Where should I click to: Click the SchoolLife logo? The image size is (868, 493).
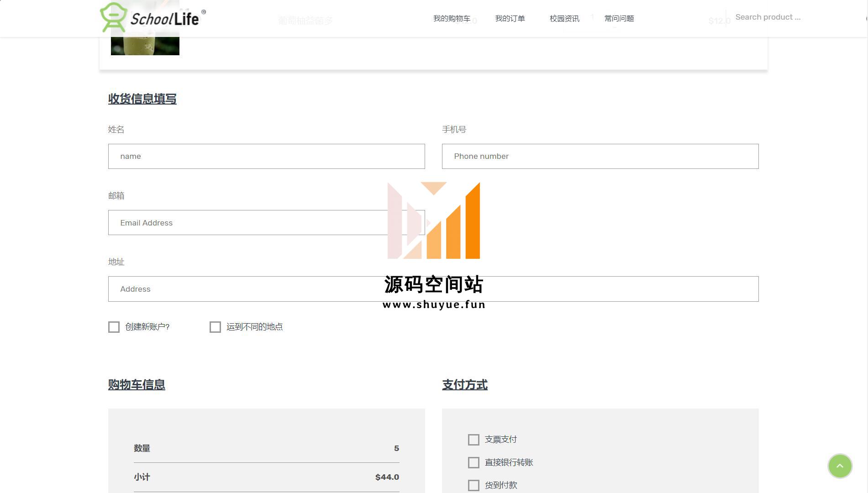click(153, 18)
